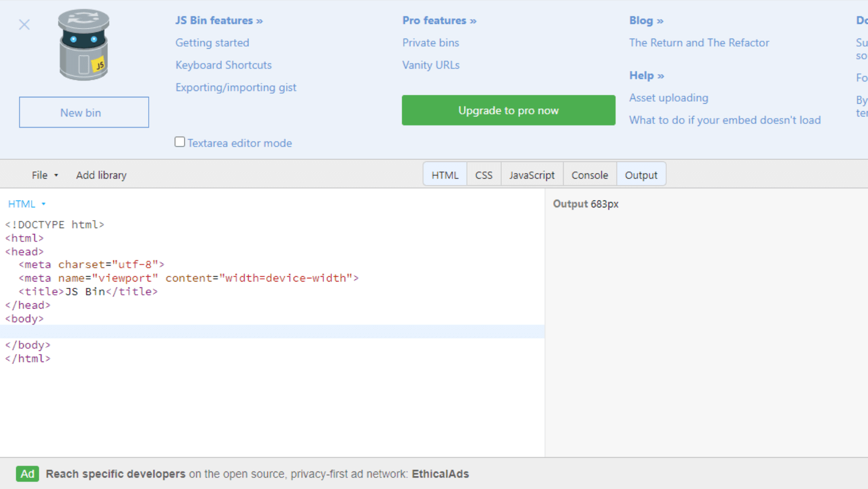This screenshot has width=868, height=489.
Task: Switch to the CSS tab
Action: coord(483,174)
